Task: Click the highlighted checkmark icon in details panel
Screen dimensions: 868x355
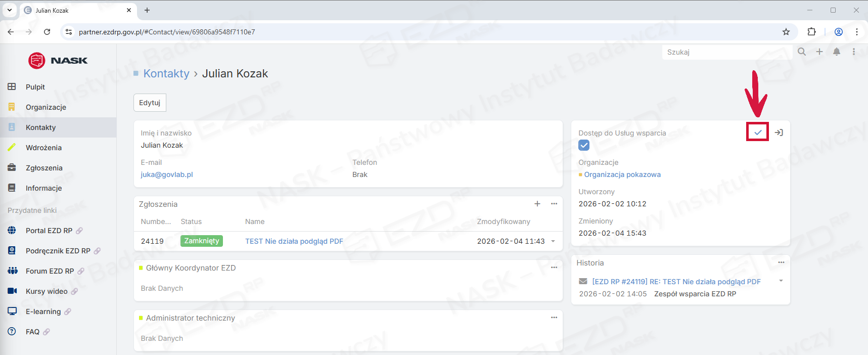Action: click(758, 132)
